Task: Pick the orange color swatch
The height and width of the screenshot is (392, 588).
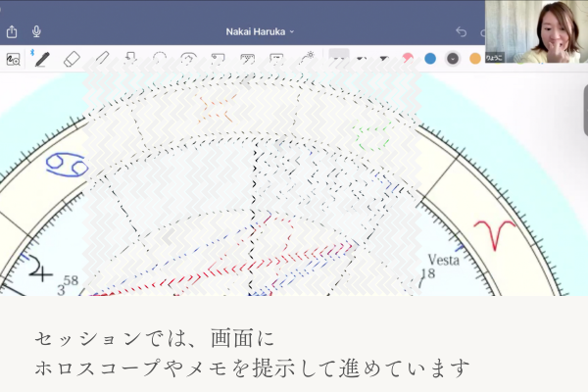Action: [475, 59]
